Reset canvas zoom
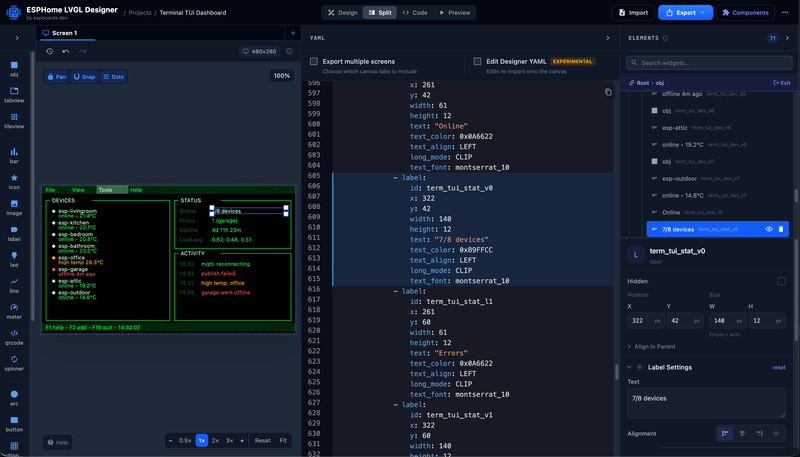Image resolution: width=800 pixels, height=457 pixels. click(263, 441)
